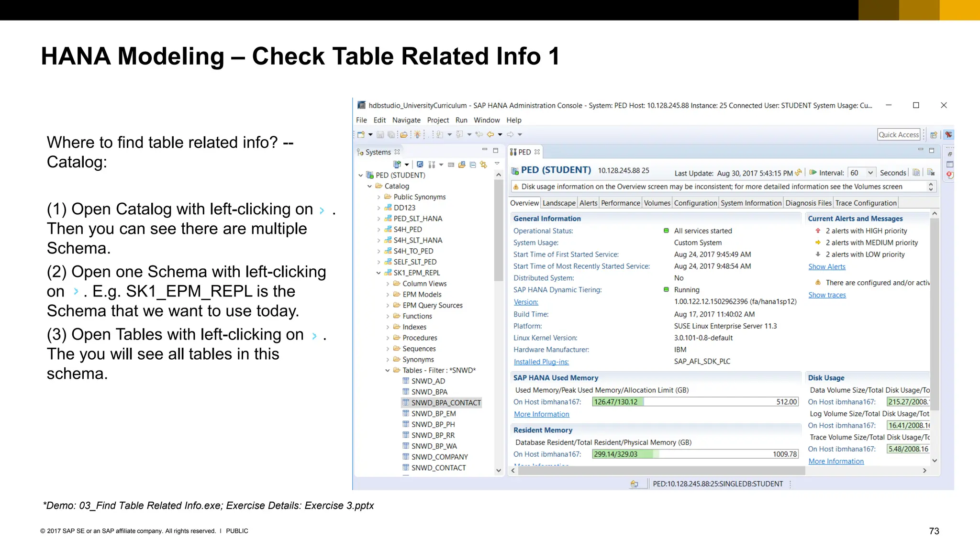Expand the Procedures folder
This screenshot has width=980, height=551.
pyautogui.click(x=388, y=338)
